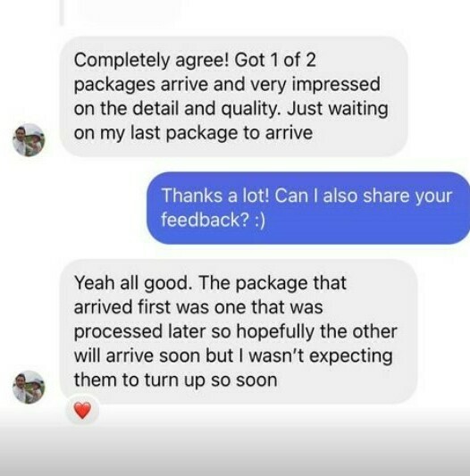Click the quoted reply bar above the first message

tap(62, 13)
